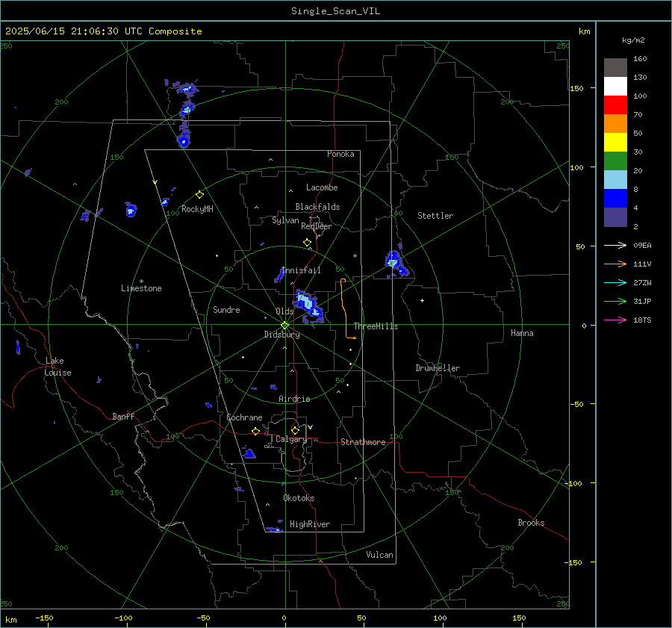672x628 pixels.
Task: Select the yellow diamond radar marker above Didsbury
Action: point(284,326)
